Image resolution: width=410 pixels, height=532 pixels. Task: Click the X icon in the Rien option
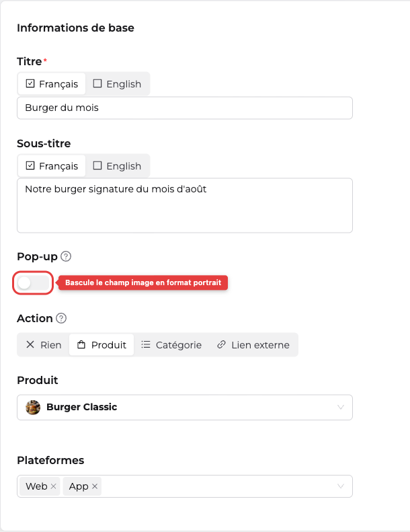click(x=30, y=345)
